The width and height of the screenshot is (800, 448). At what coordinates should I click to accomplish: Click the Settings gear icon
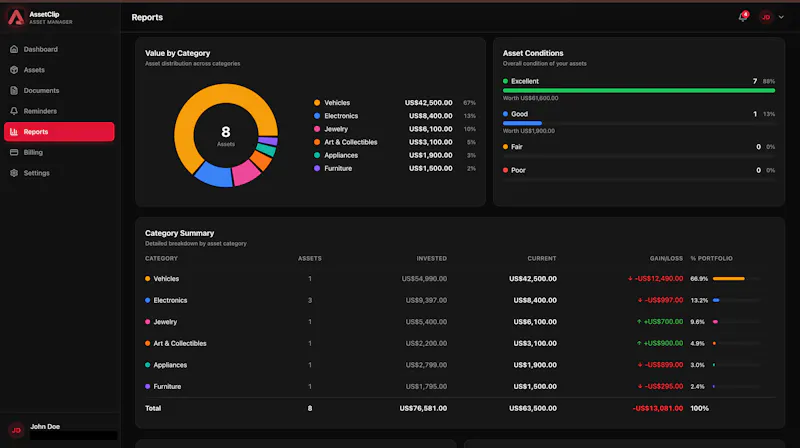[14, 173]
